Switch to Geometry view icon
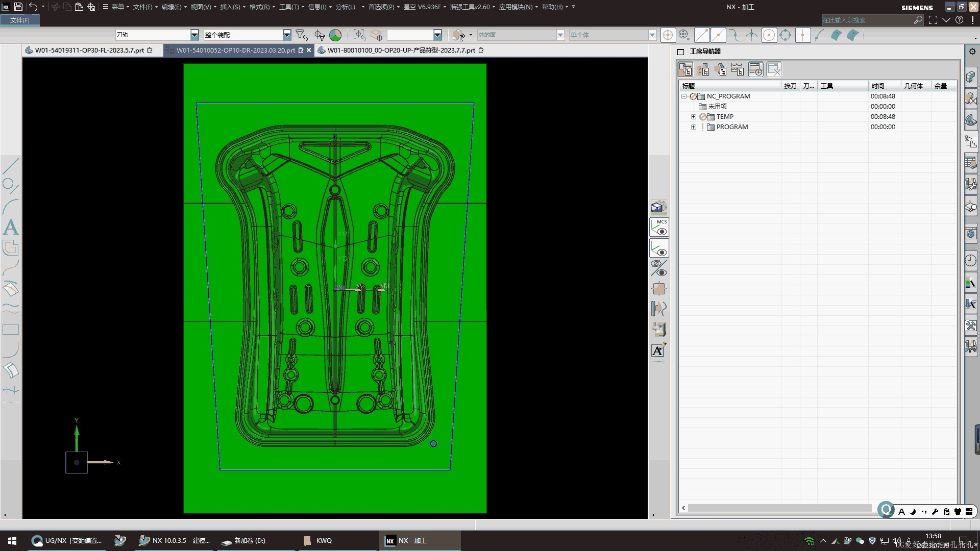The image size is (980, 551). [x=720, y=69]
